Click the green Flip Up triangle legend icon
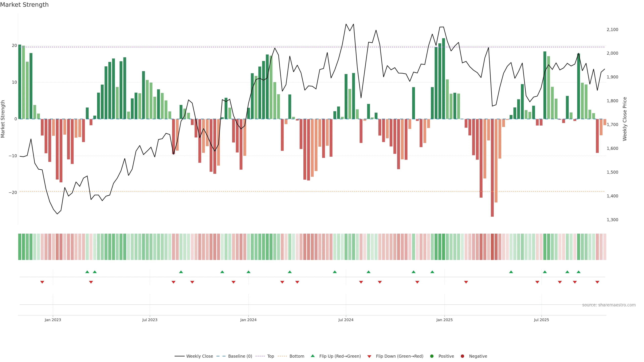This screenshot has width=644, height=362. click(312, 356)
